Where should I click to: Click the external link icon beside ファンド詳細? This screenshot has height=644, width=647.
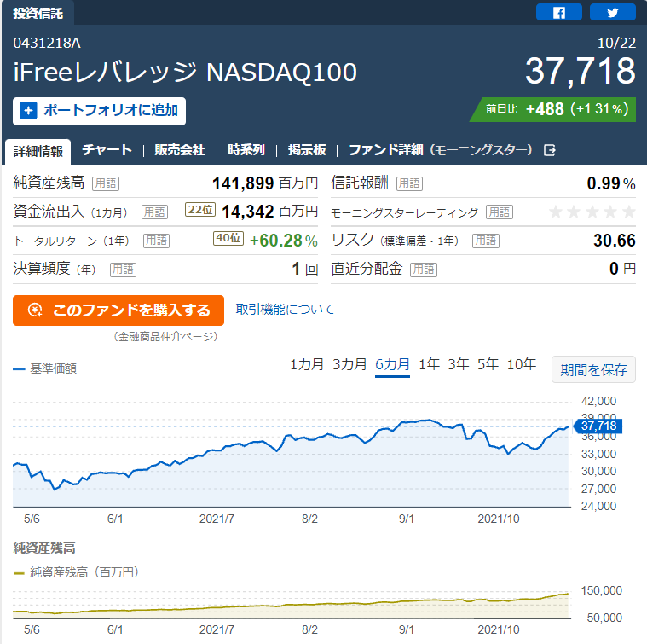point(550,150)
